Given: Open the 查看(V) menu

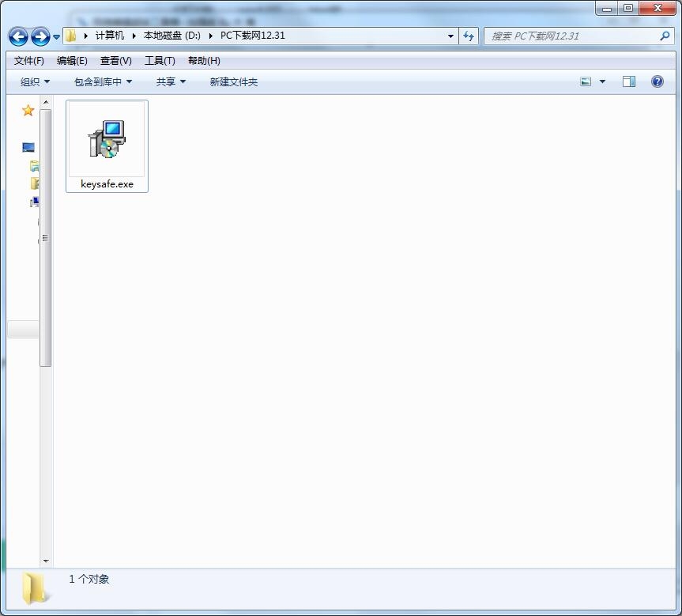Looking at the screenshot, I should coord(115,61).
